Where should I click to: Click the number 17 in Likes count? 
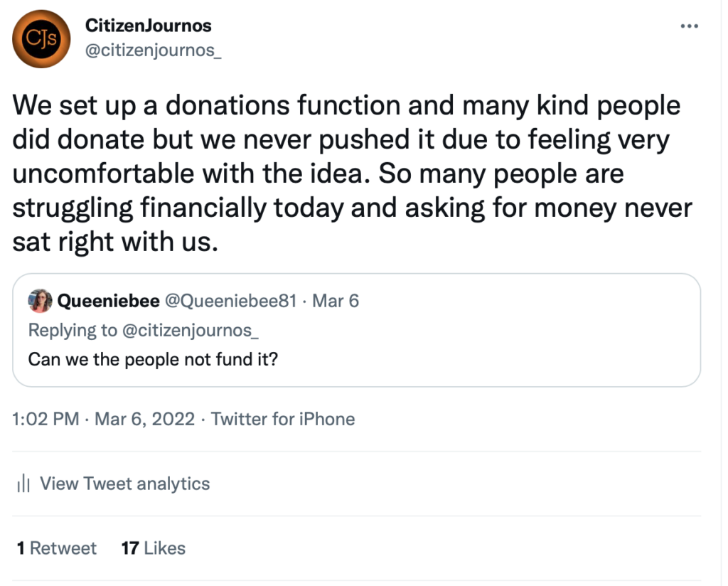click(130, 548)
